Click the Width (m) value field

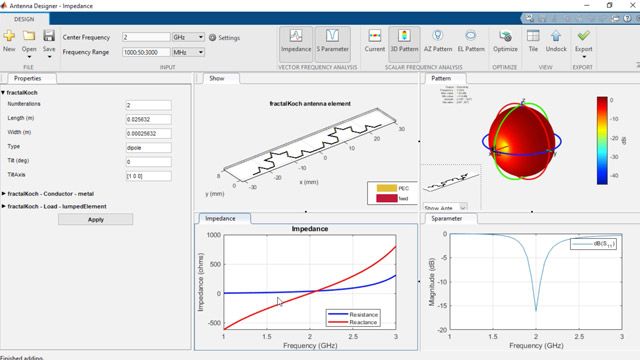click(x=149, y=133)
